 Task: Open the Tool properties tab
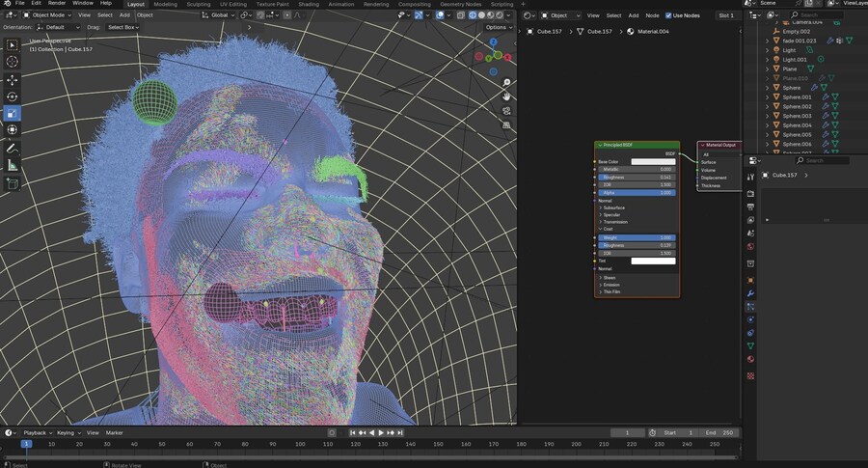(x=750, y=177)
